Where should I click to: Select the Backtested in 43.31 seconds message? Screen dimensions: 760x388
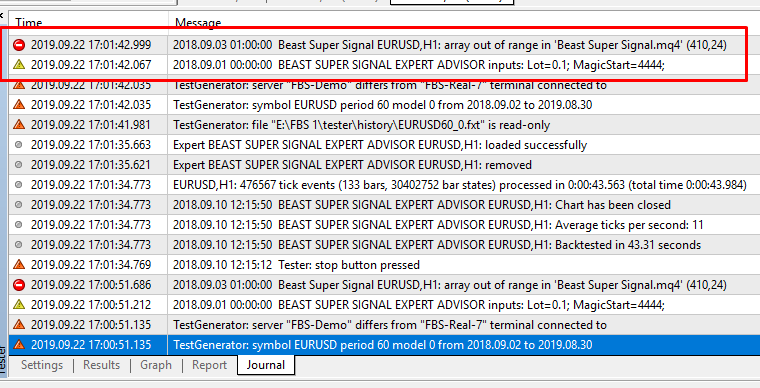pyautogui.click(x=437, y=245)
